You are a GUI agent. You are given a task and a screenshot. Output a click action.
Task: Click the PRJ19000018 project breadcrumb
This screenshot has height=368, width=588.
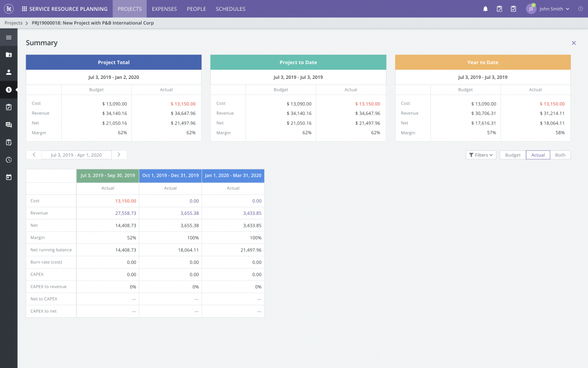[x=92, y=23]
